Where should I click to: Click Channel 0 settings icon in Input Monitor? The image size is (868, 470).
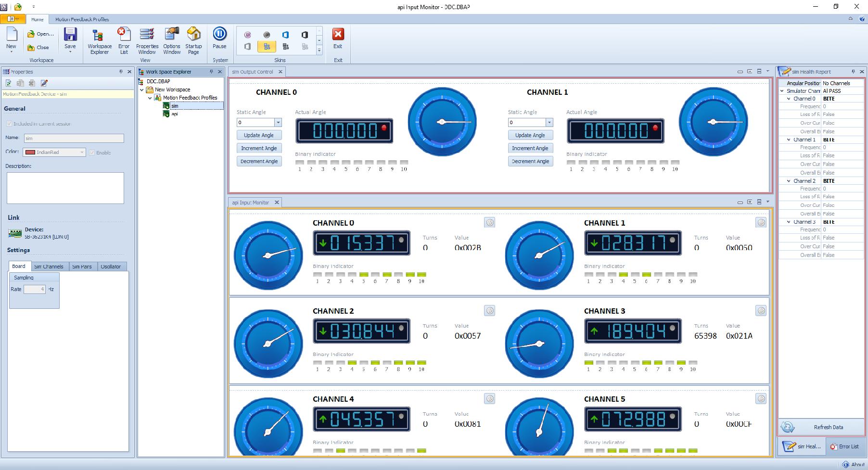click(x=489, y=222)
